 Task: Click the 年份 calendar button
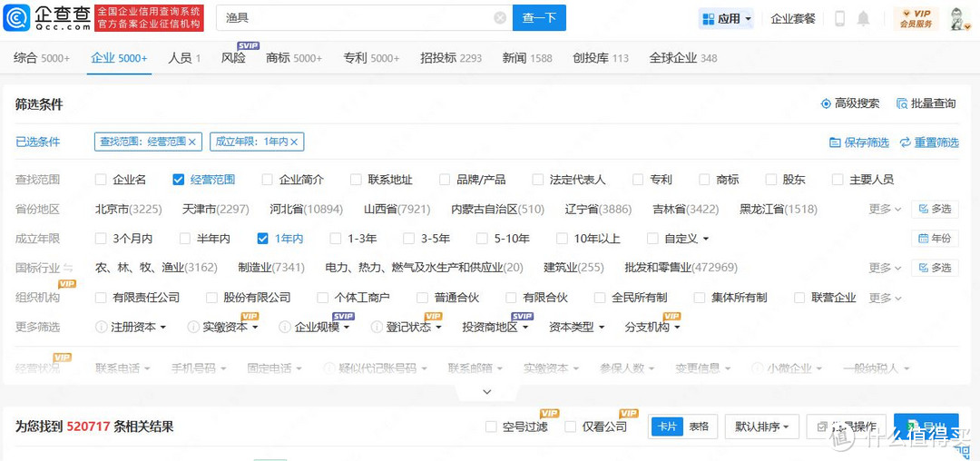(x=935, y=238)
